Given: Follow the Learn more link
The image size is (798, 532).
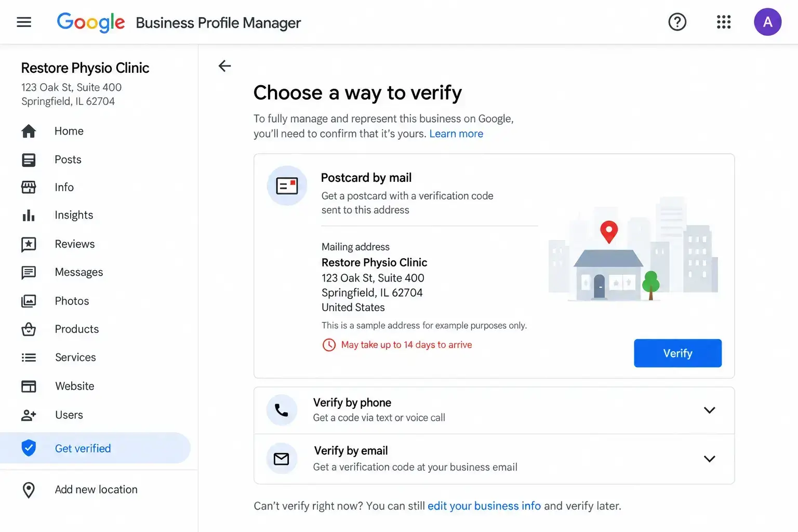Looking at the screenshot, I should click(x=456, y=134).
